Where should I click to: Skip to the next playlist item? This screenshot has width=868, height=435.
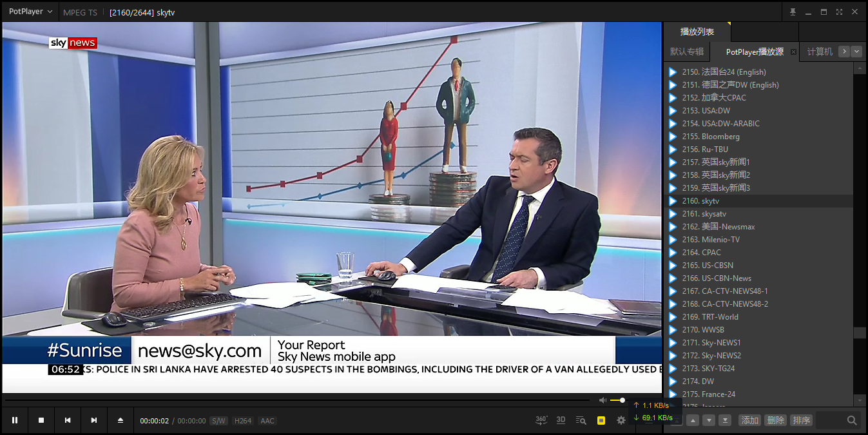pyautogui.click(x=94, y=420)
